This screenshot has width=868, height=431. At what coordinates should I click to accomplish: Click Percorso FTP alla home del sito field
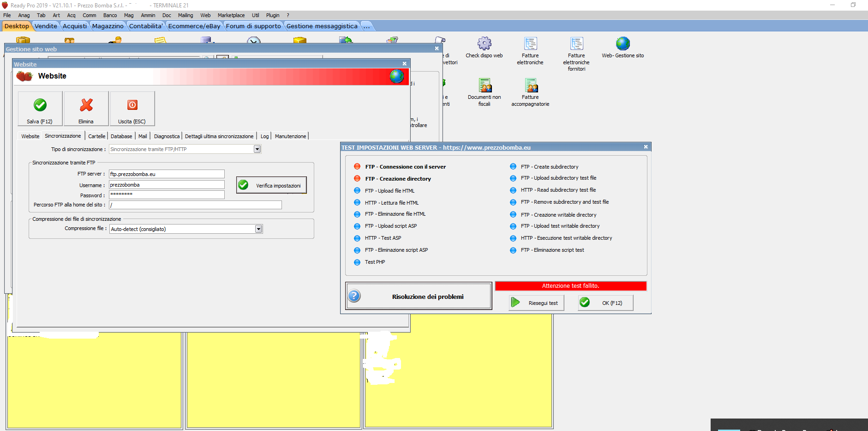pos(195,205)
